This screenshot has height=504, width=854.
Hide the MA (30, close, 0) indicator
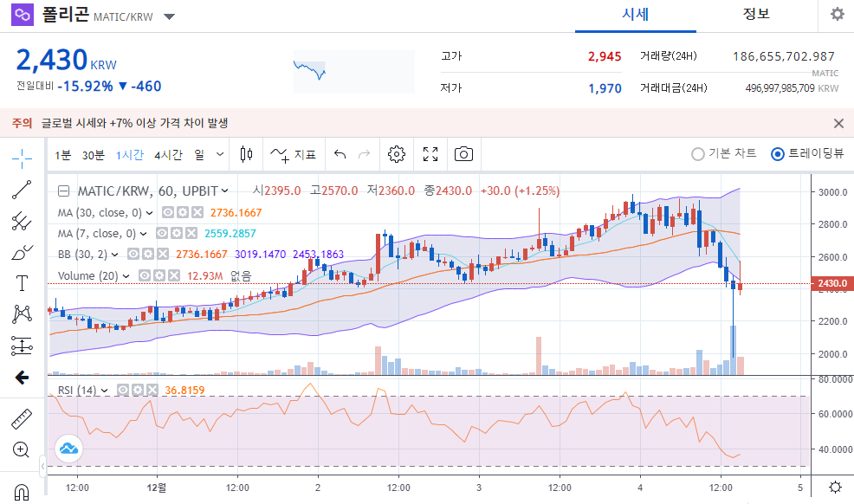point(168,212)
